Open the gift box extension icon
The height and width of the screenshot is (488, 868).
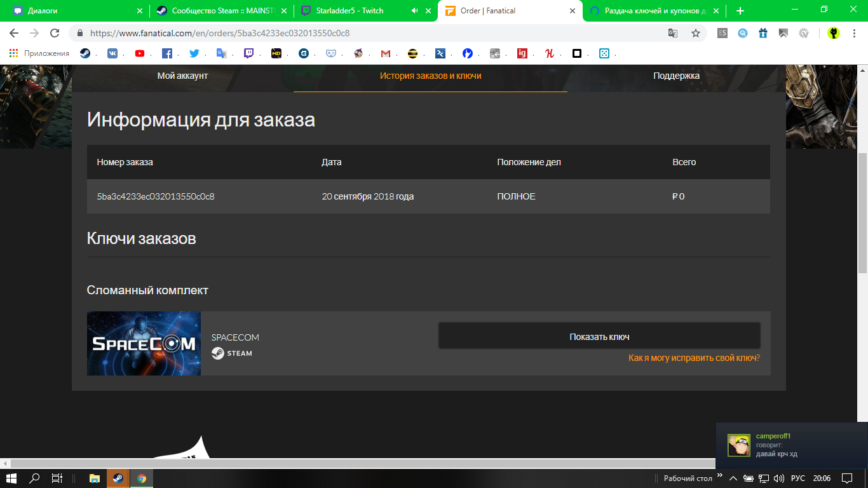click(x=763, y=33)
